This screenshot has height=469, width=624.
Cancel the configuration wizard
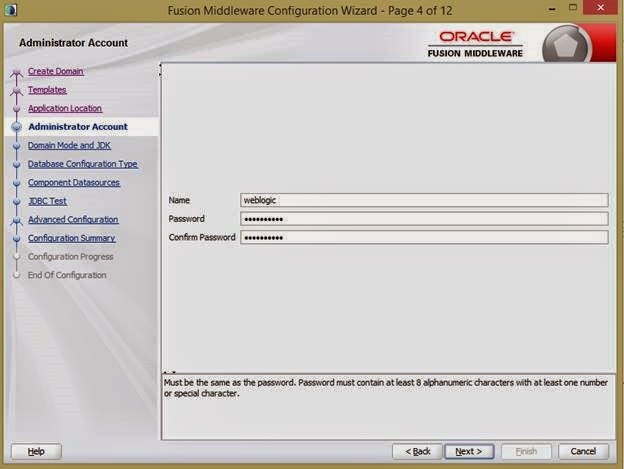583,451
